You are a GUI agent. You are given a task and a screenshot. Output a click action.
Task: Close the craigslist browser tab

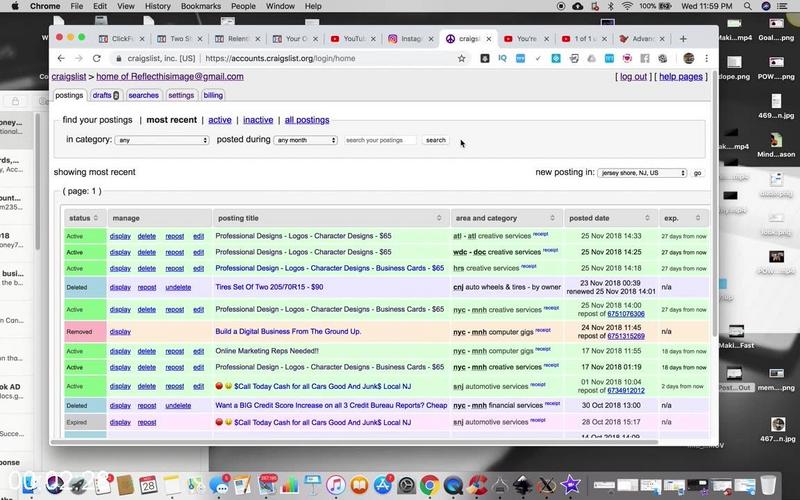tap(489, 39)
